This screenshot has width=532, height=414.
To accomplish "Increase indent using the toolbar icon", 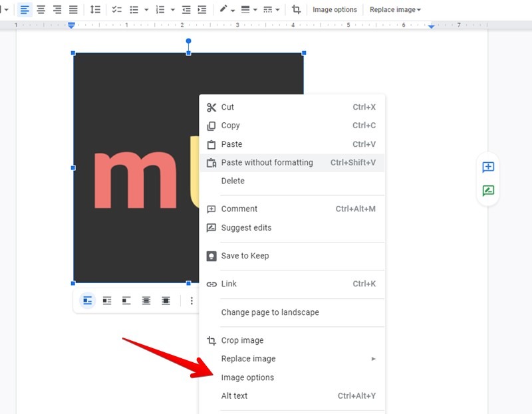I will click(x=201, y=9).
